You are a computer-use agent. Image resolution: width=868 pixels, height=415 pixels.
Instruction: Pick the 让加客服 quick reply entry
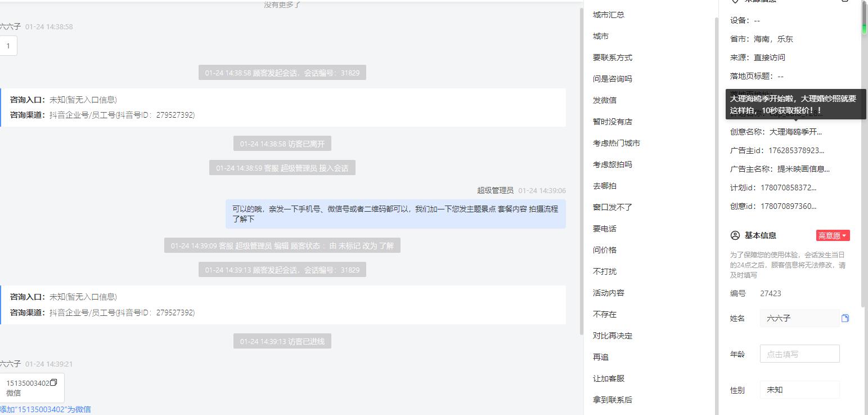click(x=609, y=378)
